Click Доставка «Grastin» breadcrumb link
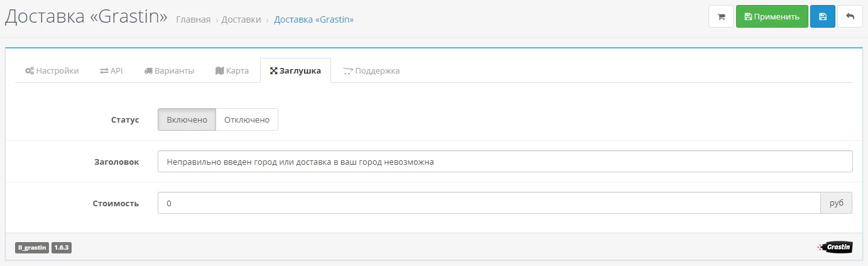This screenshot has height=266, width=868. 314,19
